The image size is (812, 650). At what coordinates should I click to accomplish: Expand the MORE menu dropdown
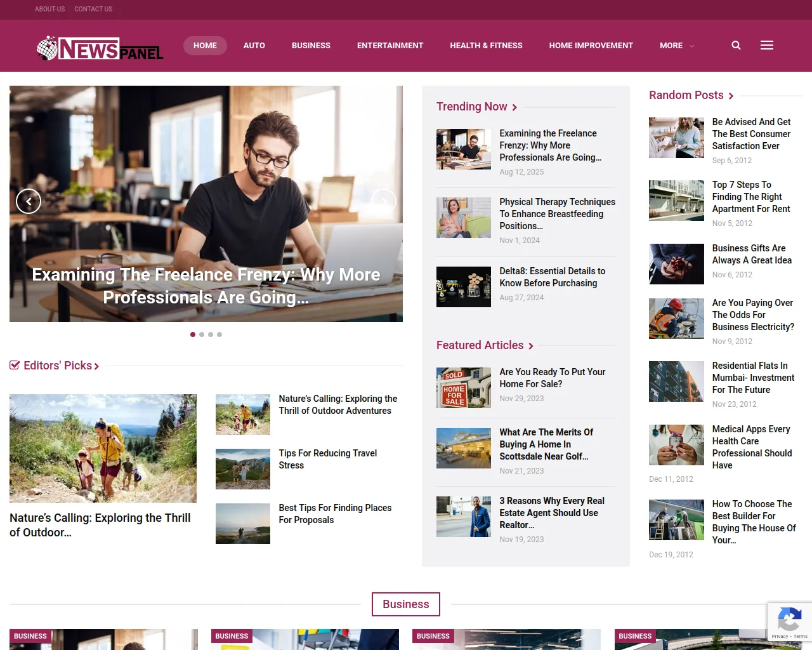click(677, 46)
